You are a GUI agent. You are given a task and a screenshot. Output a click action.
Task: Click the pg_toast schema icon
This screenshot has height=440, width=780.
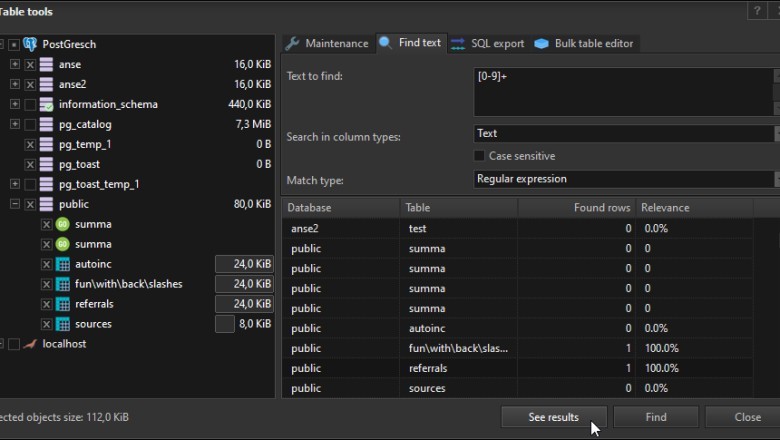pos(46,164)
